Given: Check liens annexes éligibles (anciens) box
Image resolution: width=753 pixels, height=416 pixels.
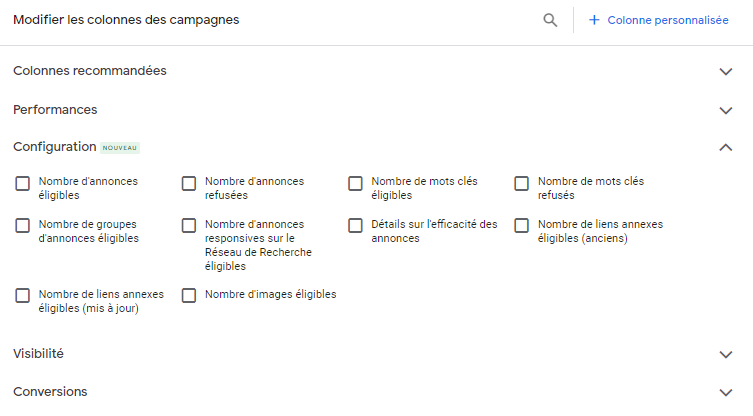Looking at the screenshot, I should coord(522,226).
